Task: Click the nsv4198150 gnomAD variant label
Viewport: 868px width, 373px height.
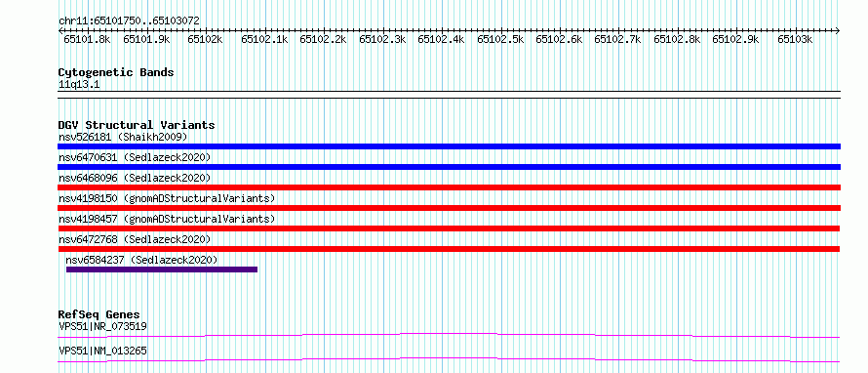Action: [167, 198]
